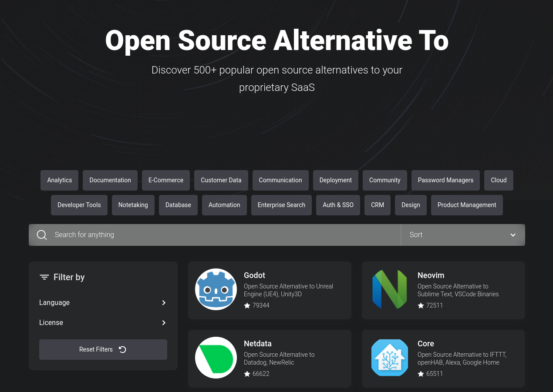The height and width of the screenshot is (392, 553).
Task: Click the Godot engine logo icon
Action: (x=216, y=289)
